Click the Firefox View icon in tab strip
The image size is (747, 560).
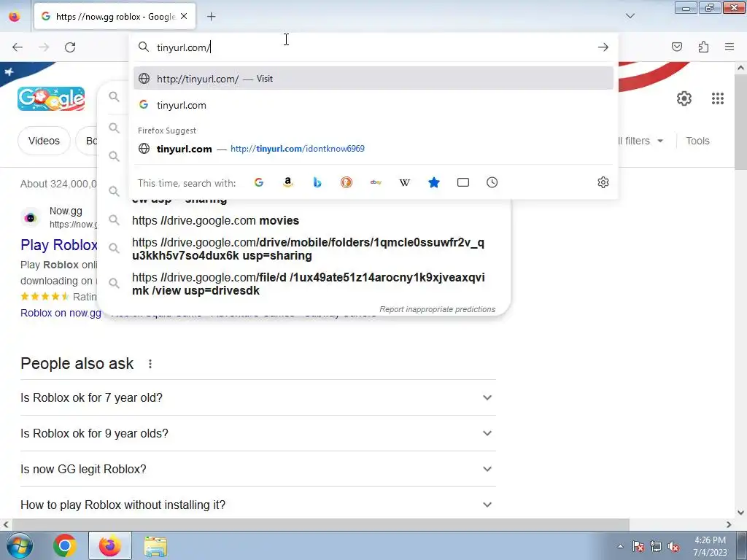(x=15, y=16)
